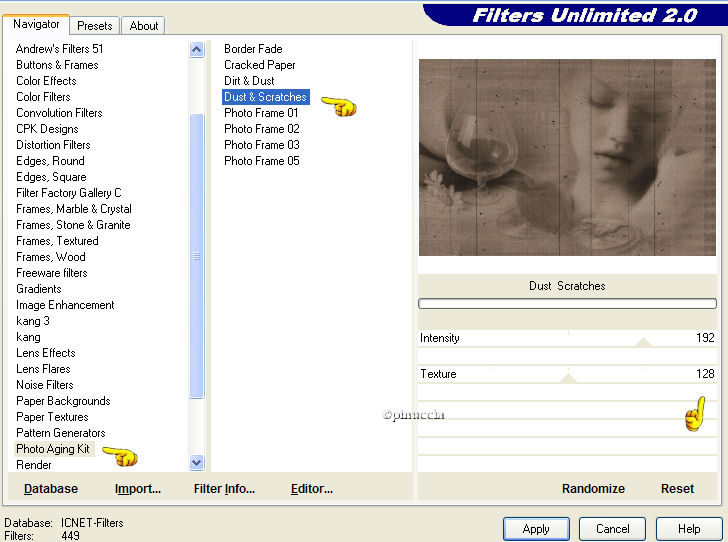The height and width of the screenshot is (542, 728).
Task: Apply the filter
Action: 536,529
